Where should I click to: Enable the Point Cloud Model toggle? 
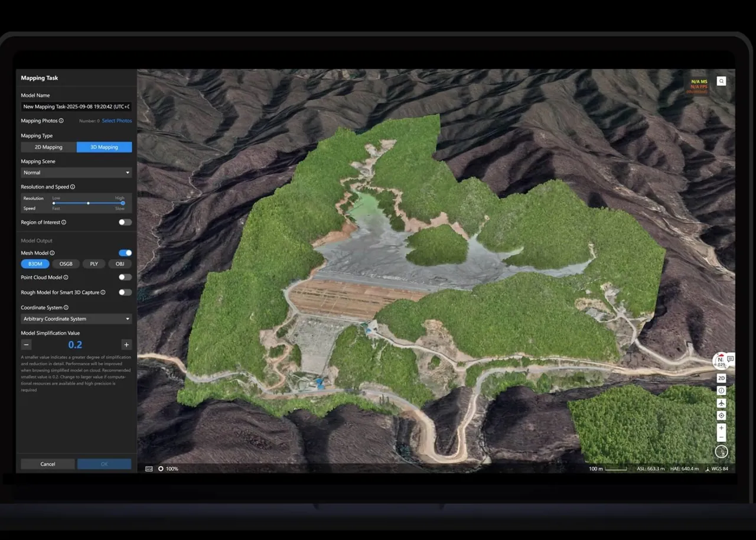tap(125, 277)
